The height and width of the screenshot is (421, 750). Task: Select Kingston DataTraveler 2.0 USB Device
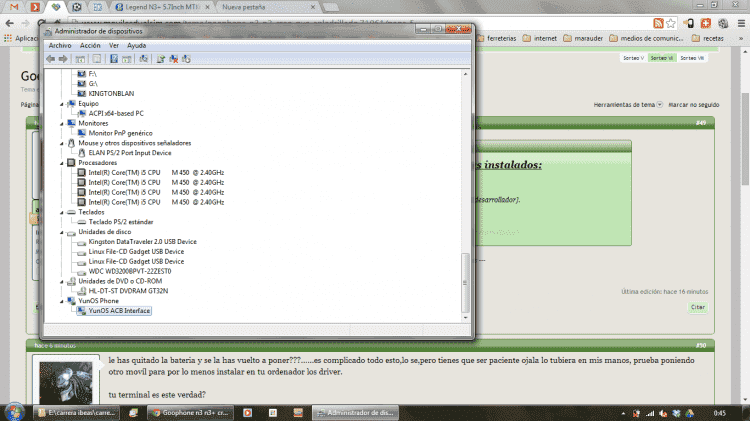click(143, 242)
